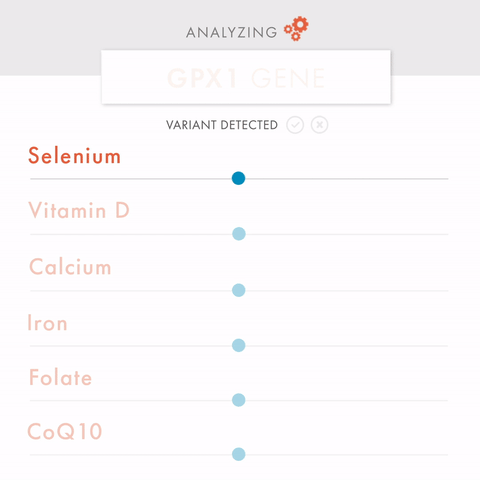The width and height of the screenshot is (480, 480).
Task: Click the orange analyzing gears icon
Action: (x=296, y=29)
